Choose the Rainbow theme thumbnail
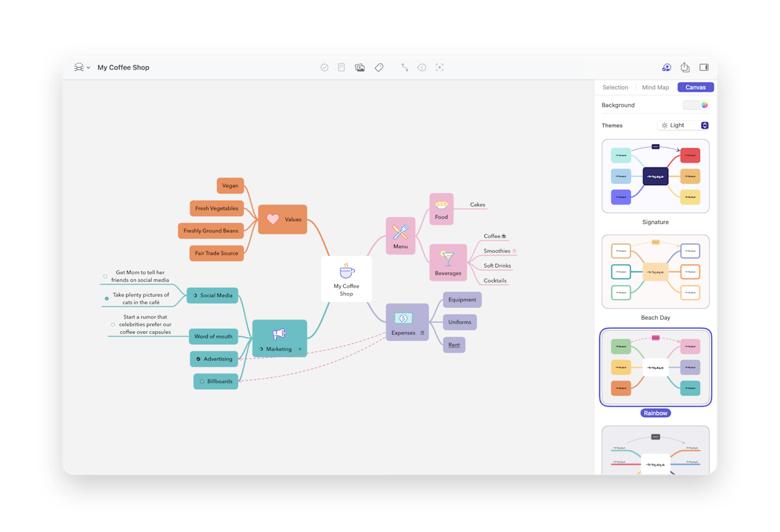The height and width of the screenshot is (532, 780). (655, 367)
